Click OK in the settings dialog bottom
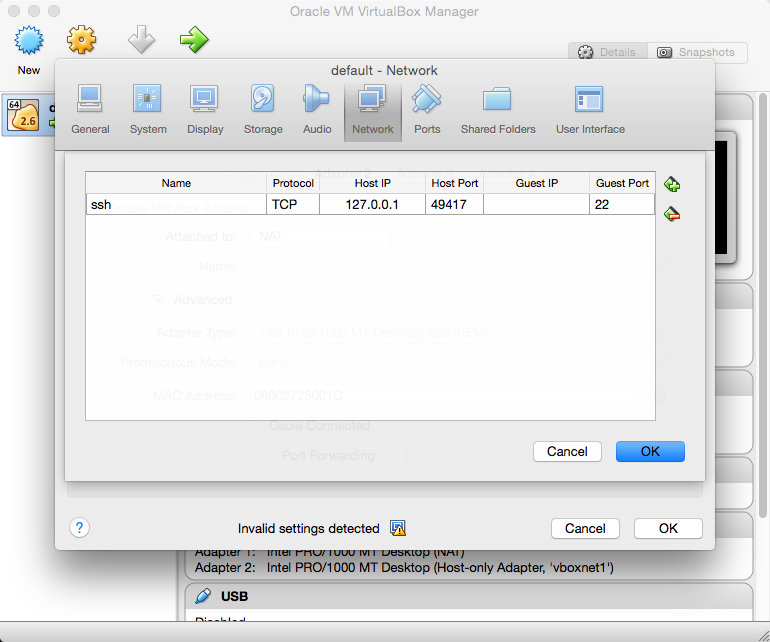Image resolution: width=770 pixels, height=642 pixels. [x=668, y=529]
